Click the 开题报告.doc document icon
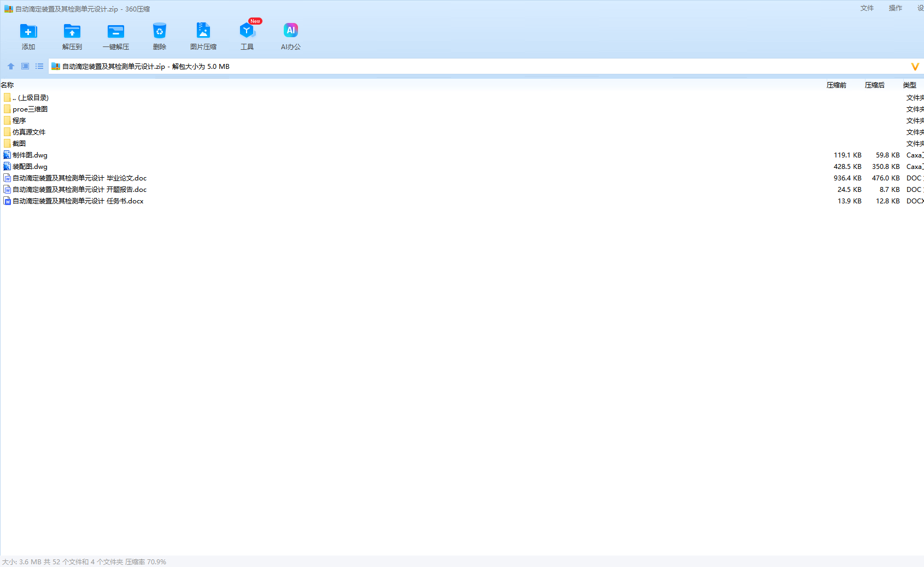The height and width of the screenshot is (567, 924). pyautogui.click(x=7, y=190)
